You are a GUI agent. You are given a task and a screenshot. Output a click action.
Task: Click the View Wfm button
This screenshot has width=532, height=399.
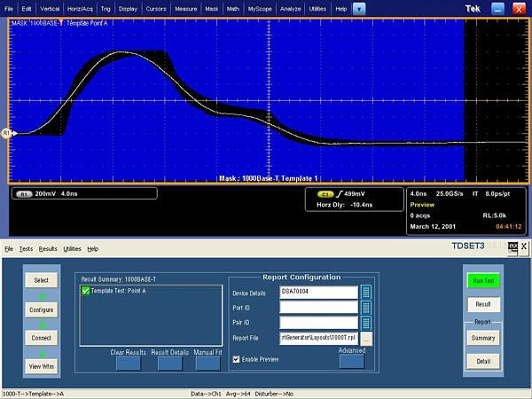coord(42,366)
